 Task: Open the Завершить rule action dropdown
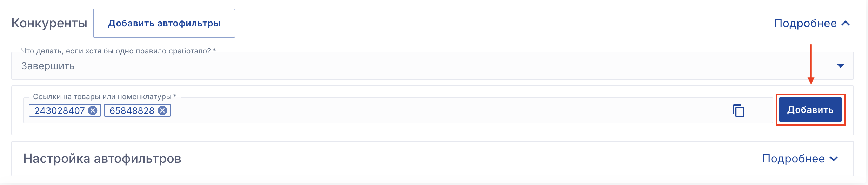coord(421,66)
